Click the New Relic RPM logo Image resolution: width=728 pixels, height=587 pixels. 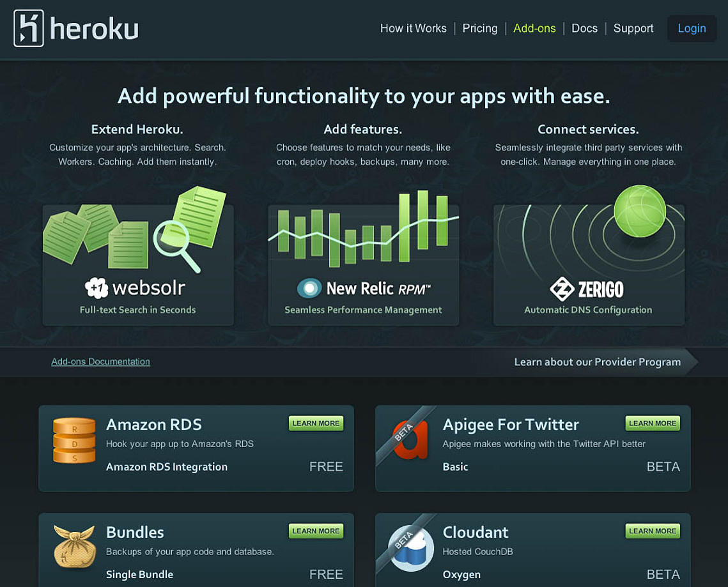coord(364,288)
